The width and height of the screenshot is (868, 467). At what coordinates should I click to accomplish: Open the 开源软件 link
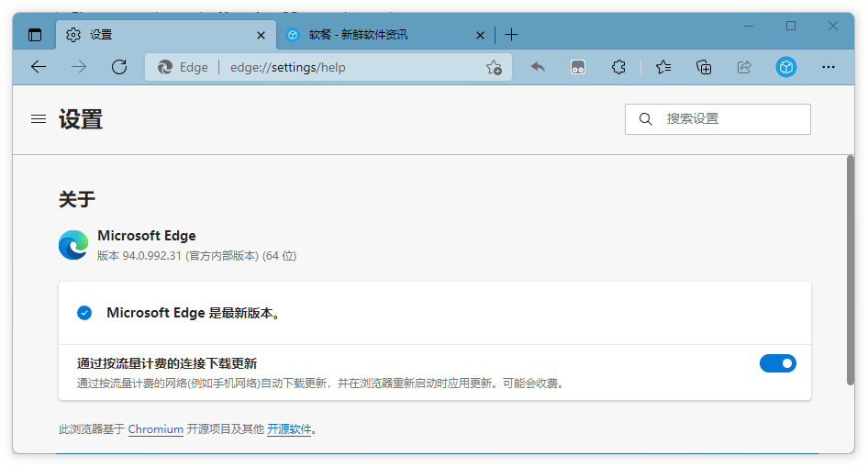coord(289,429)
